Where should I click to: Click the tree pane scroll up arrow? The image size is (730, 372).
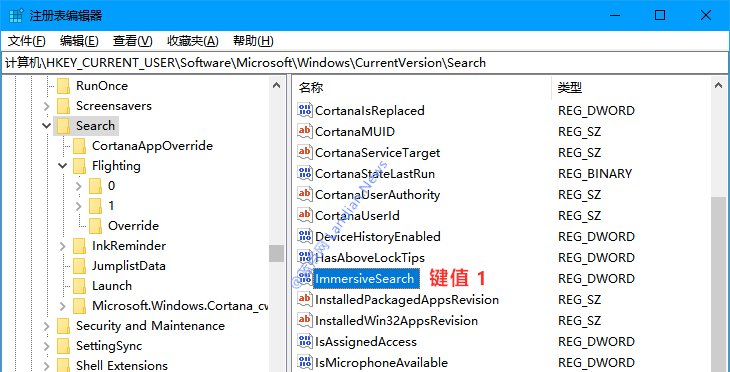coord(276,86)
